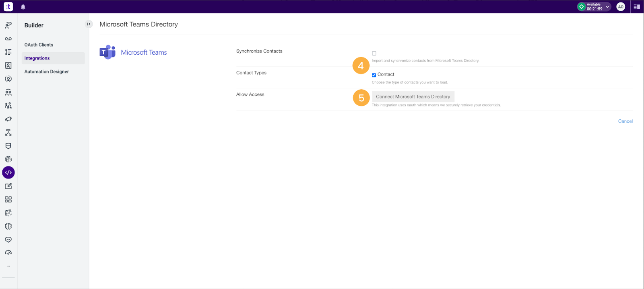
Task: Click the Microsoft Teams Directory heading
Action: click(x=138, y=24)
